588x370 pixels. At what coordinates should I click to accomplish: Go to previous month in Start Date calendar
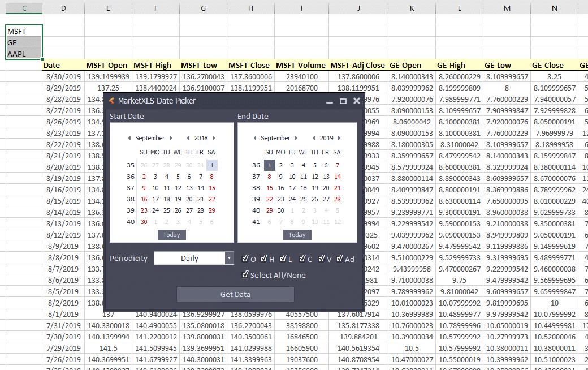tap(129, 138)
